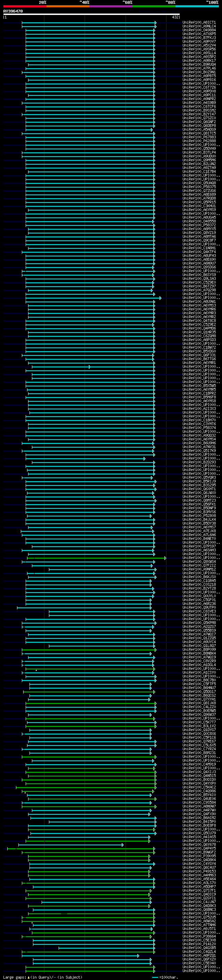Image resolution: width=222 pixels, height=980 pixels.
Task: Select hit label UniRef100_A7RQD8
Action: (x=199, y=198)
